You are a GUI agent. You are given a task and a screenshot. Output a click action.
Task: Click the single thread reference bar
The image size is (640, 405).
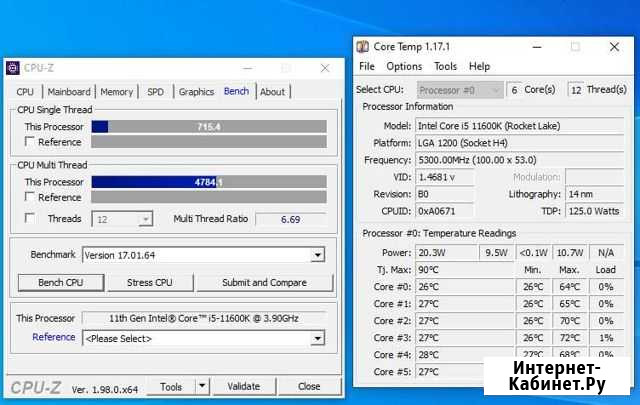click(209, 142)
